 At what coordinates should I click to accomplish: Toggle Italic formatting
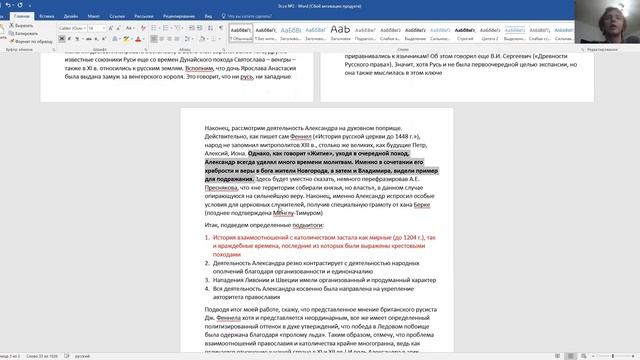[69, 39]
